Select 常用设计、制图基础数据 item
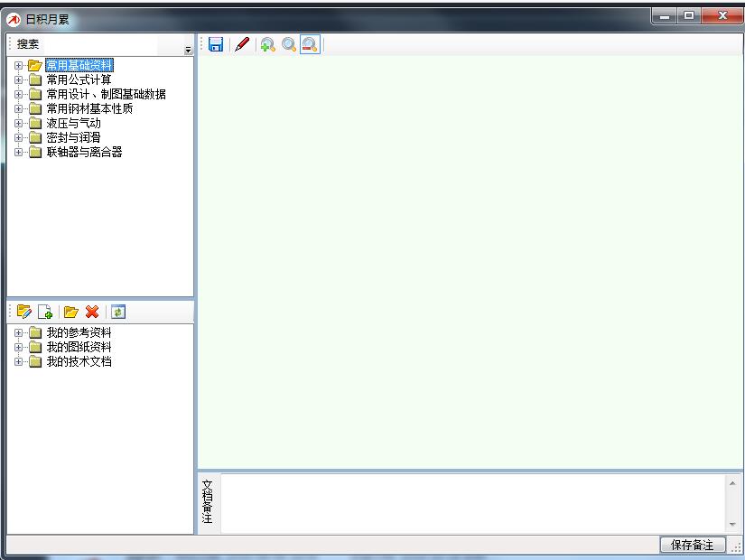 click(106, 94)
